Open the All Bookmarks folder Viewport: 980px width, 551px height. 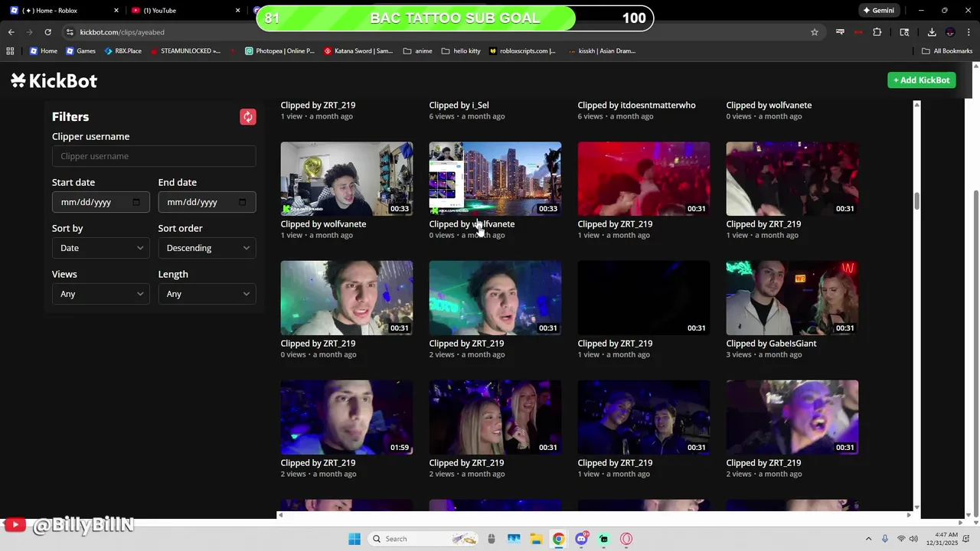947,51
